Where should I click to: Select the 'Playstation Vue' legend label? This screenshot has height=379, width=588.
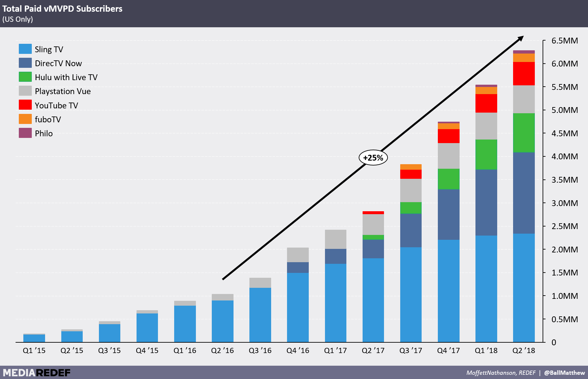(63, 92)
